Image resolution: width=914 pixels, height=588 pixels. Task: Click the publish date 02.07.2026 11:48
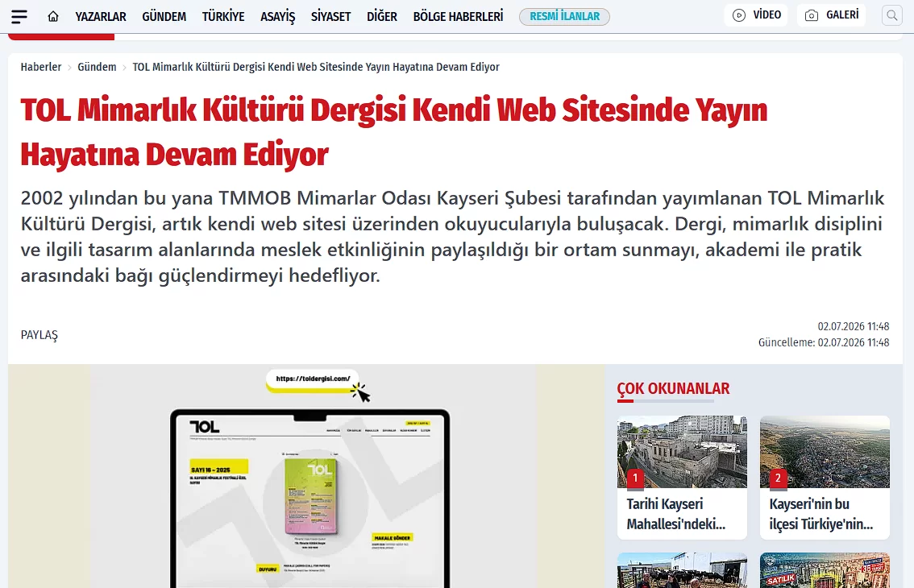tap(854, 326)
